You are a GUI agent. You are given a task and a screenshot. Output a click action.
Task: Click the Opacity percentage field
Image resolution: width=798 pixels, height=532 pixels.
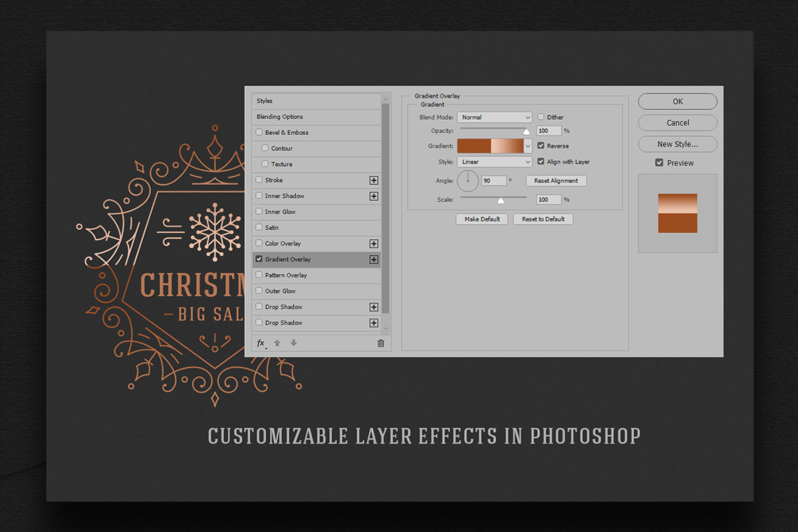tap(549, 131)
